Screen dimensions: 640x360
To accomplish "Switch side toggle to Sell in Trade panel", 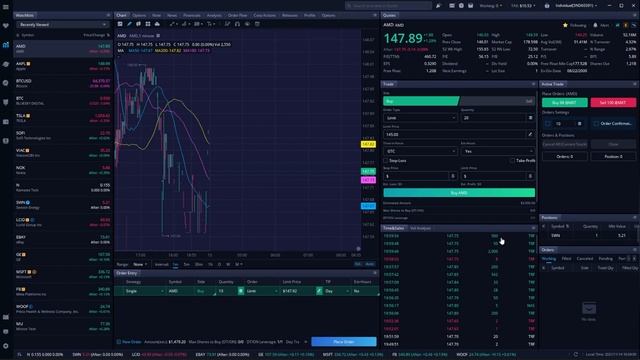I will click(x=497, y=101).
